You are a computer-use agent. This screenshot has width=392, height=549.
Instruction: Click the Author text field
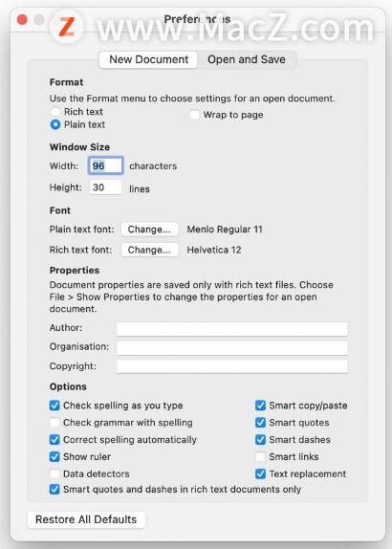click(232, 329)
